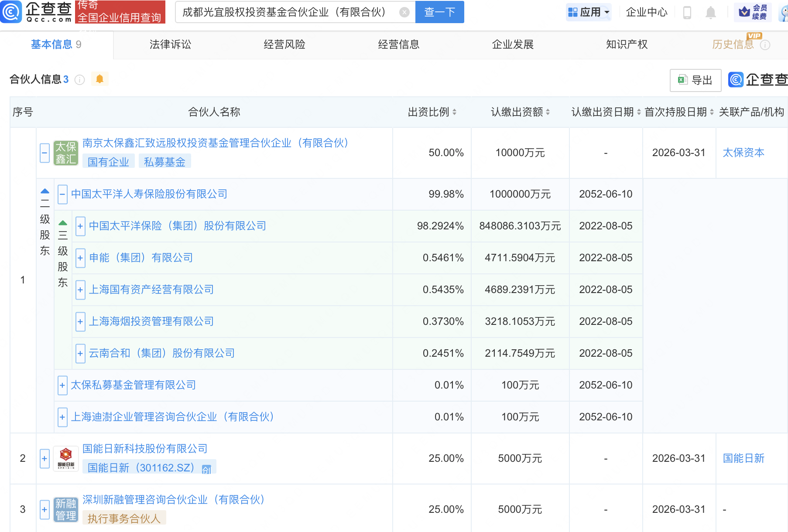
Task: Collapse the secondary shareholders green arrow
Action: pos(45,191)
